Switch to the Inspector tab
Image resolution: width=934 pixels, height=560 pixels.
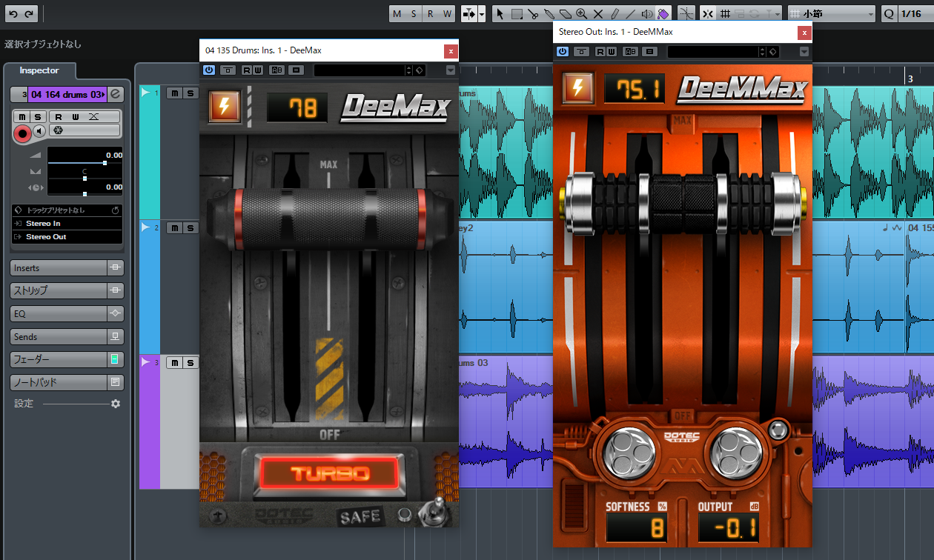click(39, 70)
